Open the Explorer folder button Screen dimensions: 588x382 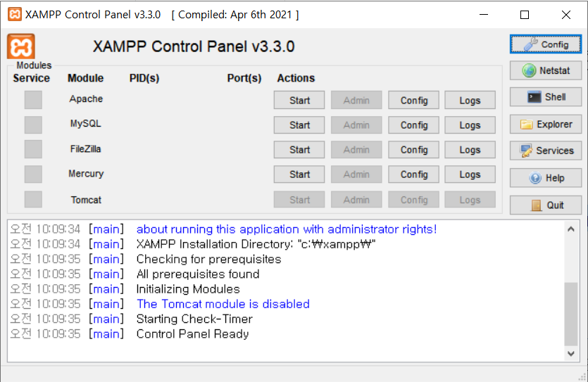[x=546, y=125]
